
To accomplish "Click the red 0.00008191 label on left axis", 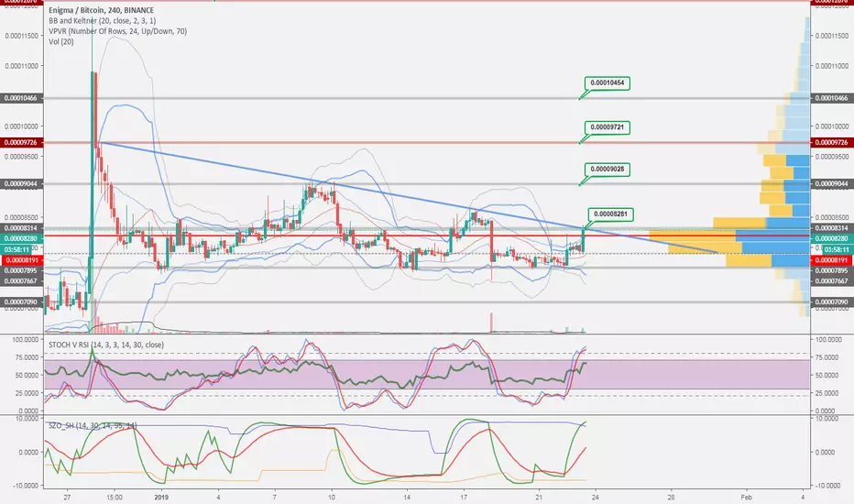I will (22, 260).
